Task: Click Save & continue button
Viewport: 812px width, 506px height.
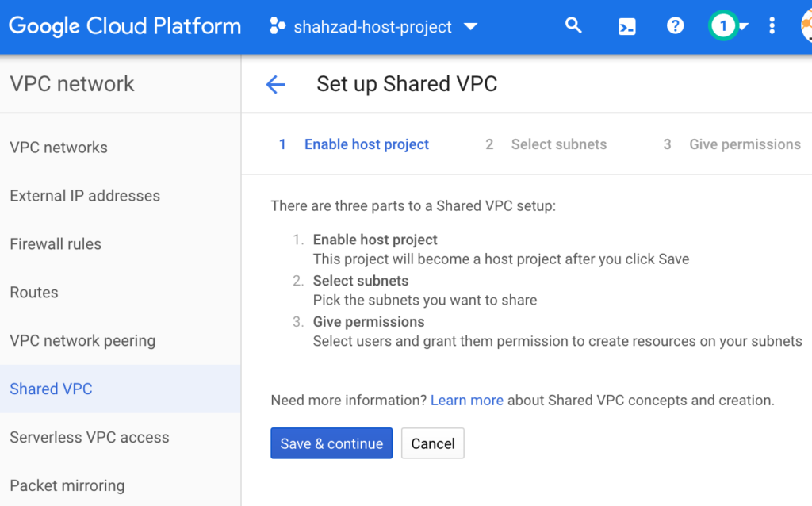Action: [x=331, y=443]
